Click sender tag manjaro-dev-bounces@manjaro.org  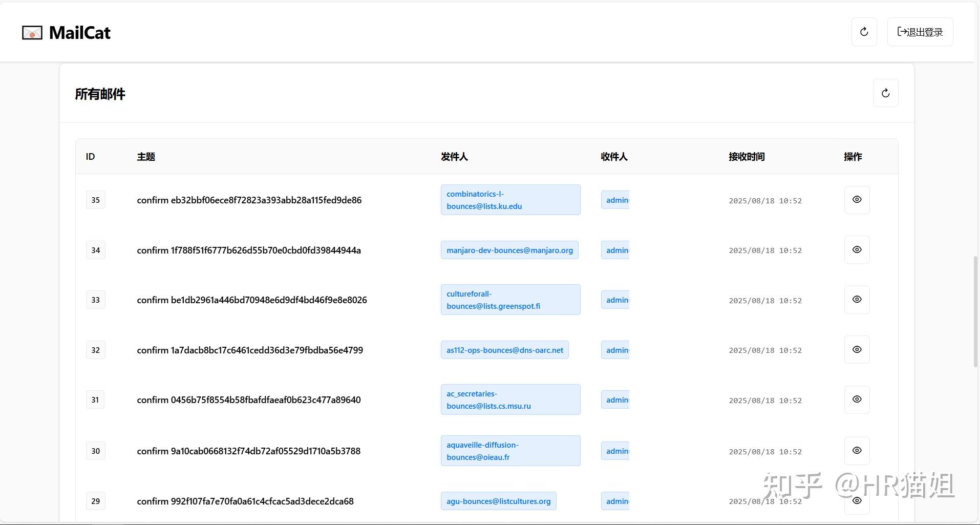click(509, 250)
